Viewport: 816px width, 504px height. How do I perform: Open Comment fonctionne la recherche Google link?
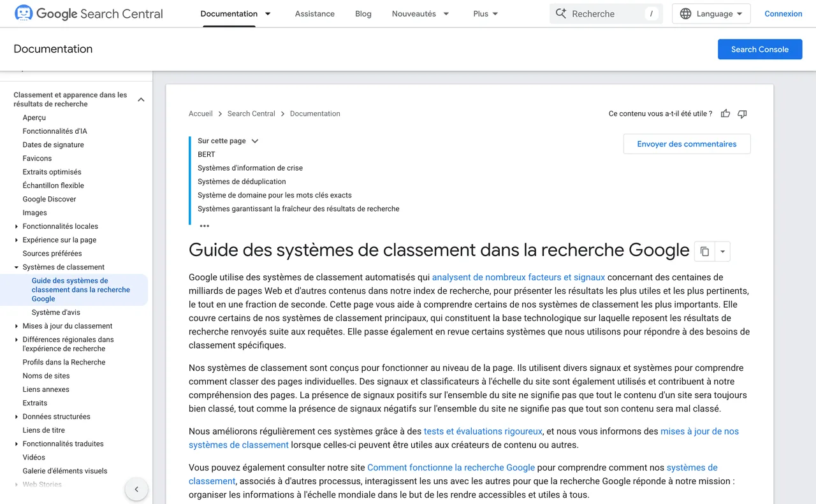click(451, 468)
